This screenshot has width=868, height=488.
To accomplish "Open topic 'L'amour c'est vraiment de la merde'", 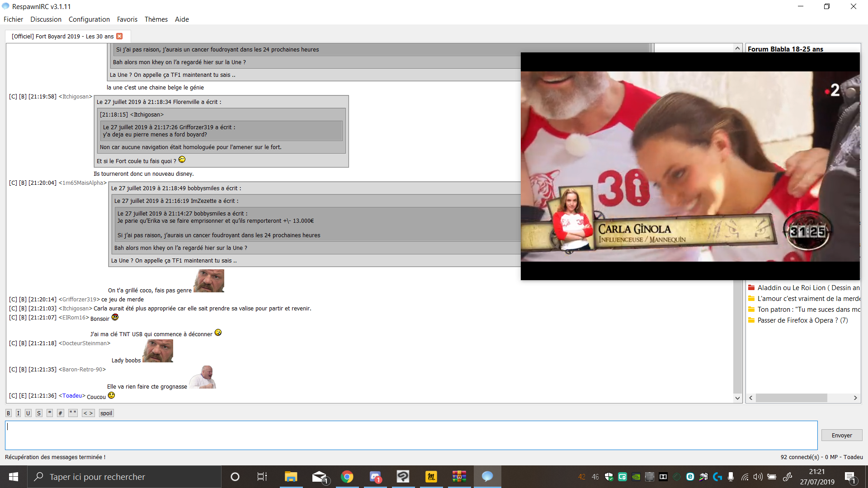I will pyautogui.click(x=809, y=299).
